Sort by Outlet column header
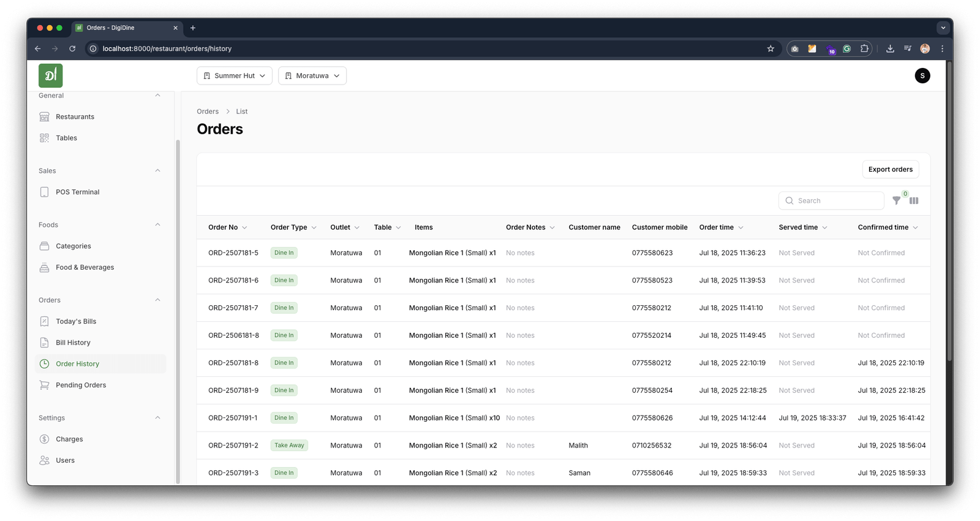The height and width of the screenshot is (521, 980). pos(345,227)
